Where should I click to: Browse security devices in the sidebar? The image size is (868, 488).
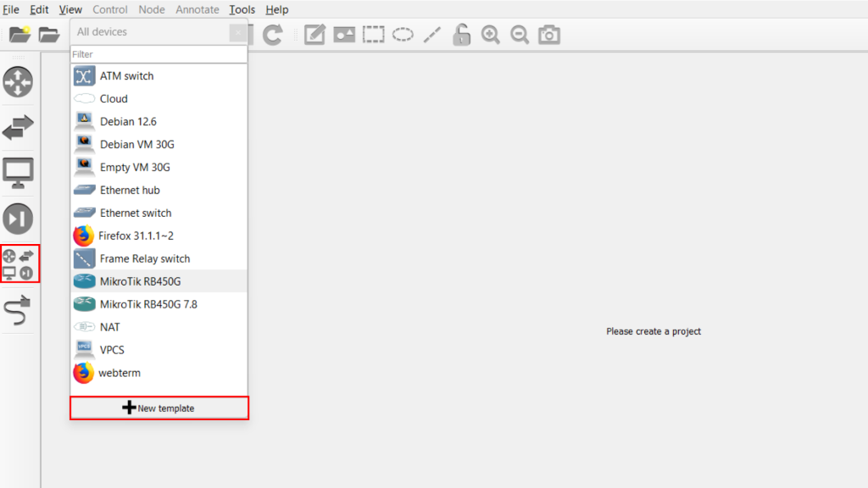(x=18, y=219)
